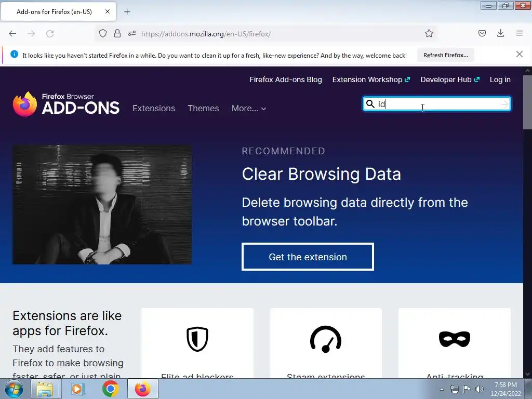
Task: Click into the add-ons search field containing 'id'
Action: click(x=436, y=104)
